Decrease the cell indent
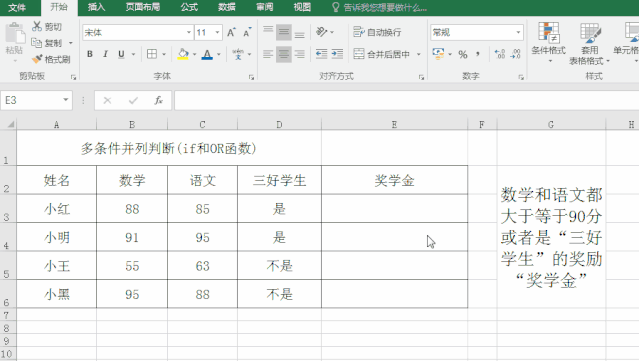 [x=322, y=54]
